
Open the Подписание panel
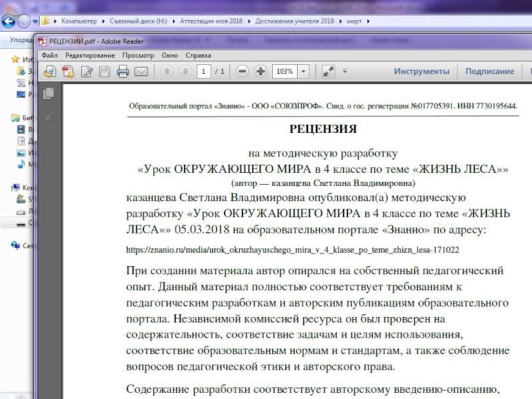(x=489, y=71)
